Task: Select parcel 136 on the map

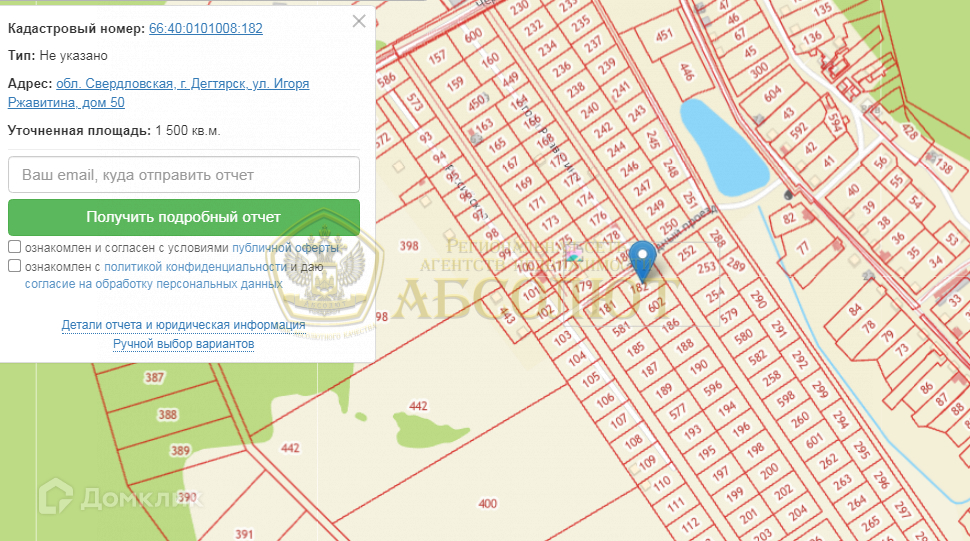Action: [812, 38]
